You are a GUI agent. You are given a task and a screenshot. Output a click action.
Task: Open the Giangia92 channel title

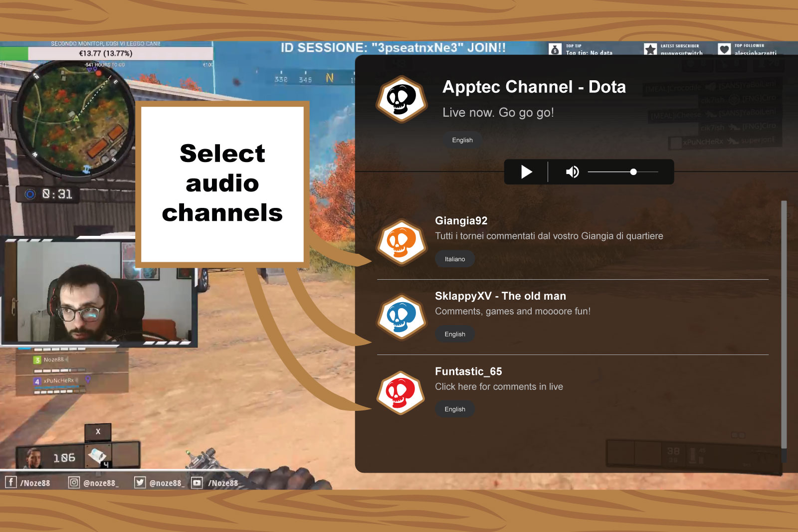point(461,221)
